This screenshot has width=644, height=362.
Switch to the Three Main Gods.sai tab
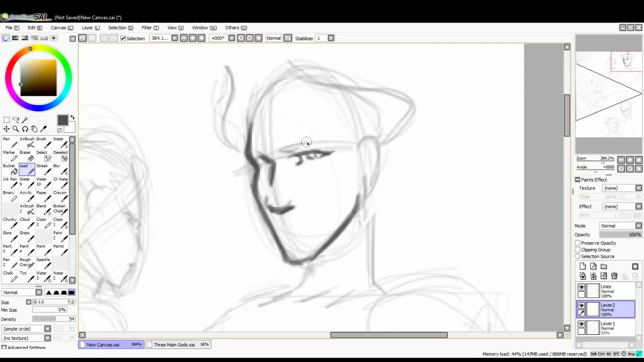(x=175, y=344)
